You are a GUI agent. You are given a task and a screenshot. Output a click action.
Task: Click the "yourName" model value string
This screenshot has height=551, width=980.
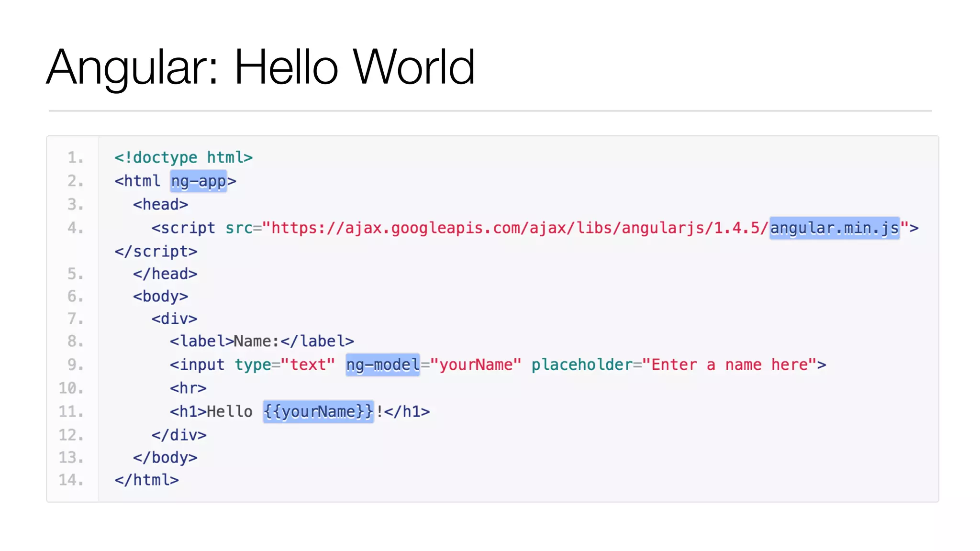coord(476,365)
